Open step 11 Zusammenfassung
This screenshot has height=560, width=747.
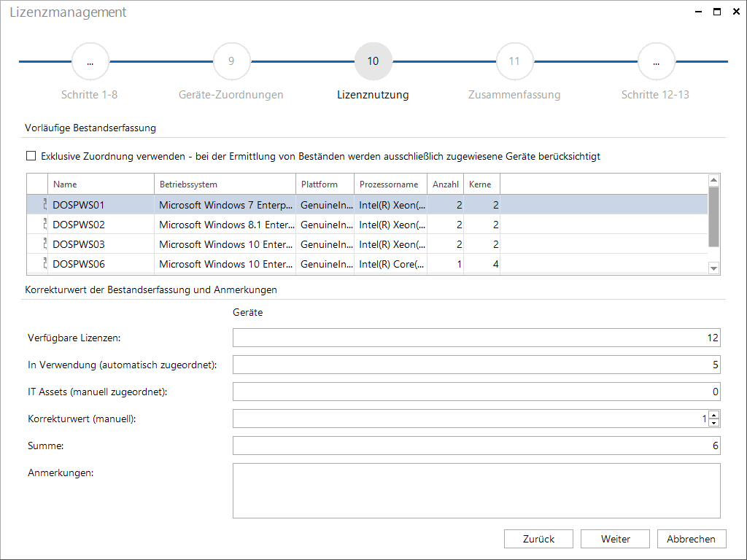(514, 61)
